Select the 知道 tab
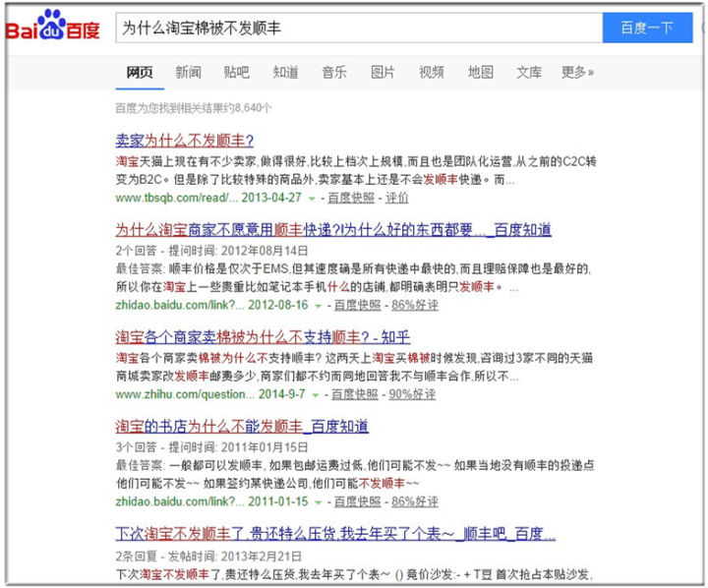The width and height of the screenshot is (708, 588). coord(285,72)
